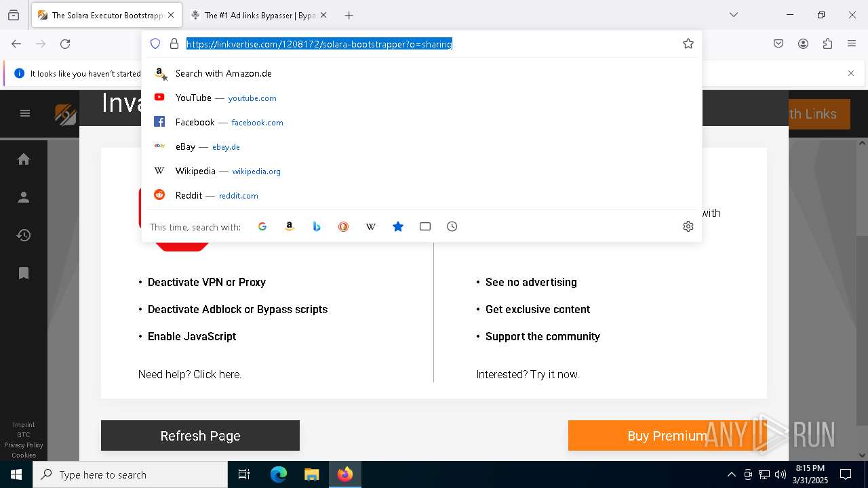The height and width of the screenshot is (488, 868).
Task: Click 'Need help? Click here.' link
Action: click(x=190, y=374)
